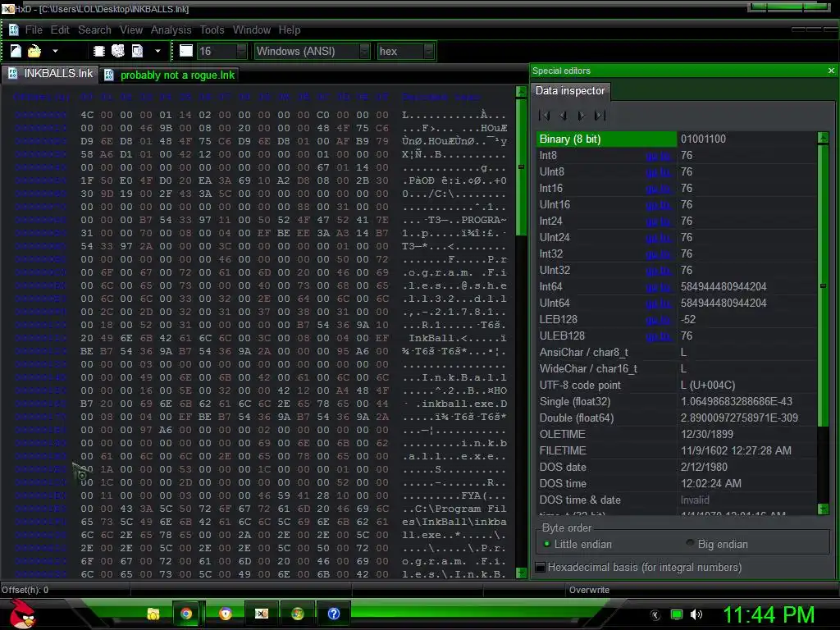Click hex view scrollbar up arrow
This screenshot has height=630, width=840.
tap(521, 92)
